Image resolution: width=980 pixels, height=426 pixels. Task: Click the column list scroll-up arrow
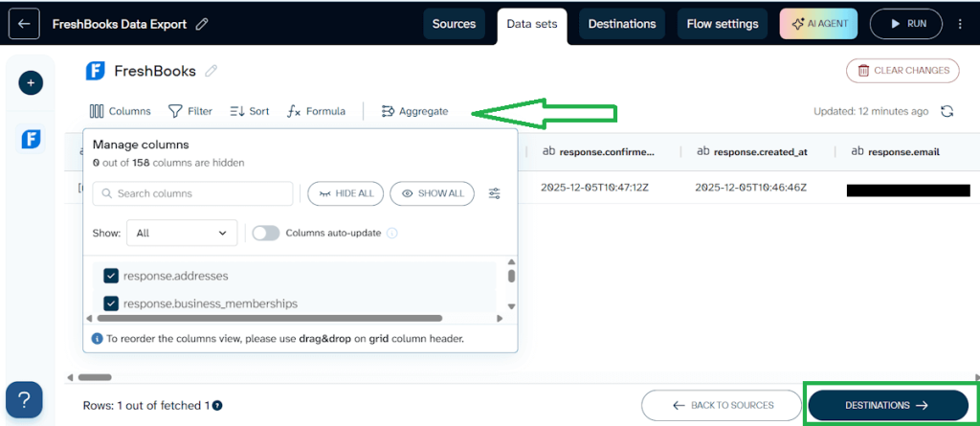pos(511,262)
